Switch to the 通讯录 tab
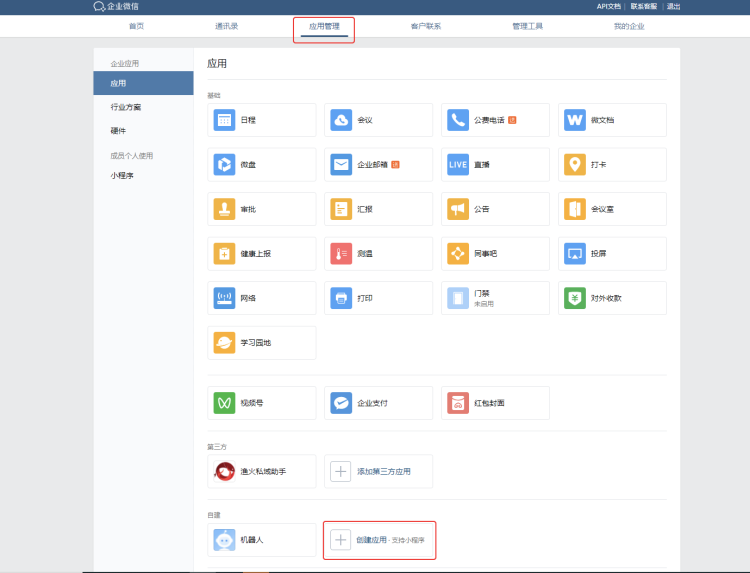Viewport: 750px width, 573px height. click(x=227, y=26)
